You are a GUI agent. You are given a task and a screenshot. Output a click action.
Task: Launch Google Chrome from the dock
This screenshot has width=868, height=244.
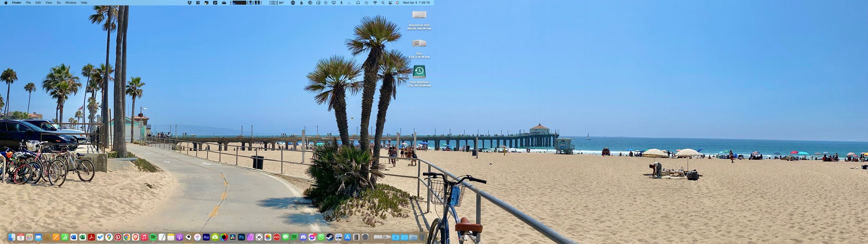tap(127, 237)
